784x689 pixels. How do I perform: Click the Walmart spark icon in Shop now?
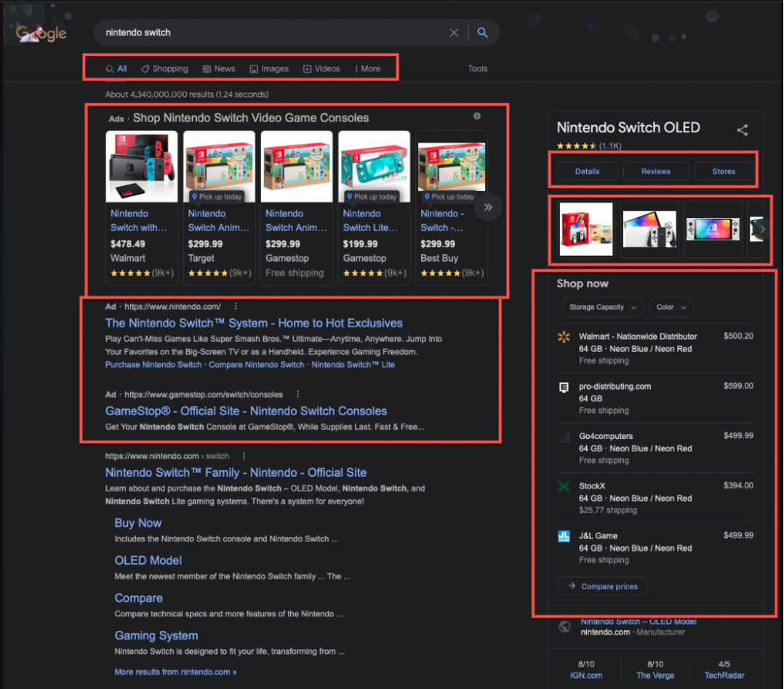(563, 337)
